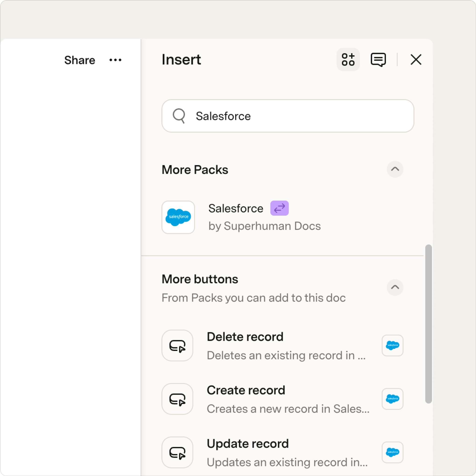Open the three-dot more options menu
Viewport: 476px width, 476px height.
coord(115,60)
